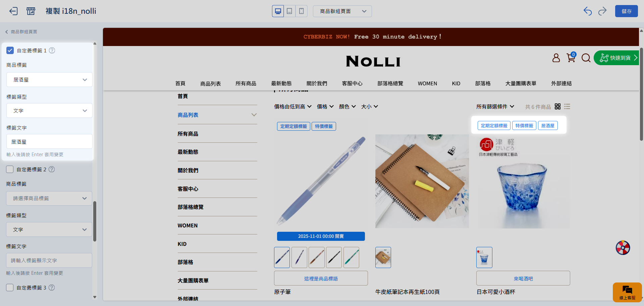Enable the 自定義標籤 3 checkbox
644x306 pixels.
10,288
